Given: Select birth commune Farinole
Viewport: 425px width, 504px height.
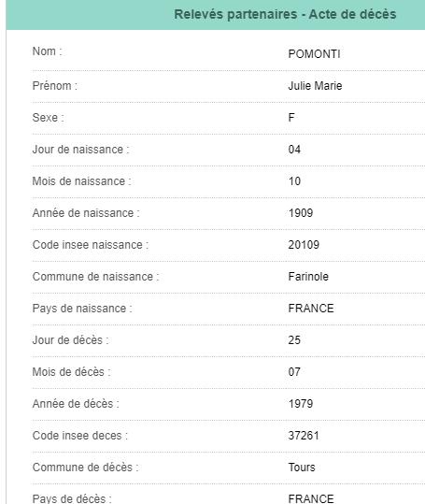Looking at the screenshot, I should pos(308,277).
